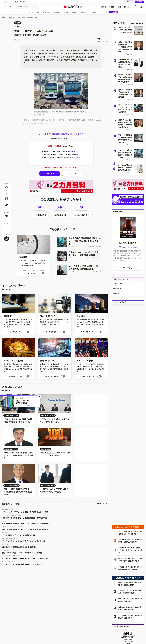146x644 pixels.
Task: Click the gift article icon
Action: [x=7, y=216]
